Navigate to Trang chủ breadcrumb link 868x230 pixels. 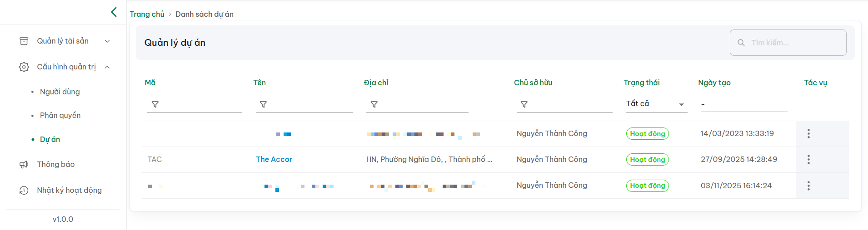pyautogui.click(x=147, y=14)
